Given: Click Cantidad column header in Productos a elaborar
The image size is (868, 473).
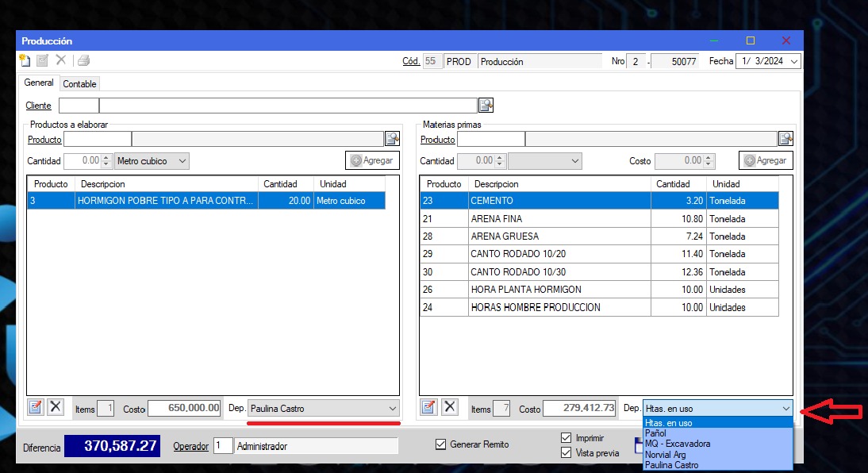Looking at the screenshot, I should [x=286, y=184].
